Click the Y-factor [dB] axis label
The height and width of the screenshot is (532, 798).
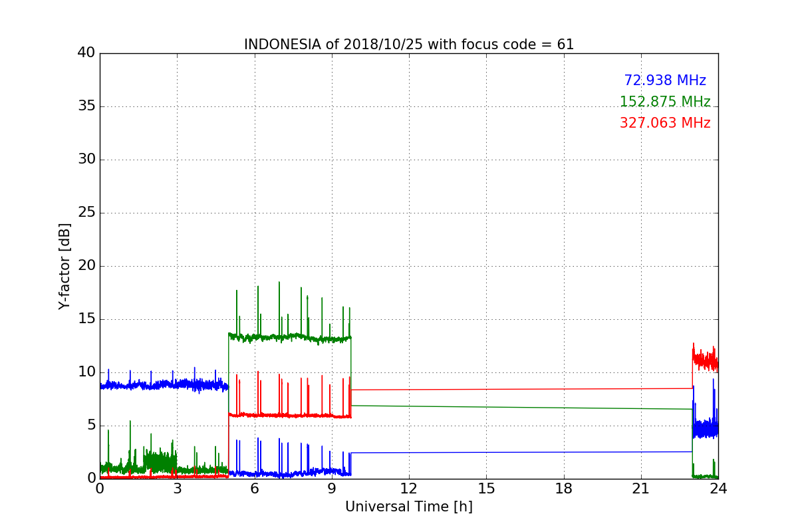(65, 266)
